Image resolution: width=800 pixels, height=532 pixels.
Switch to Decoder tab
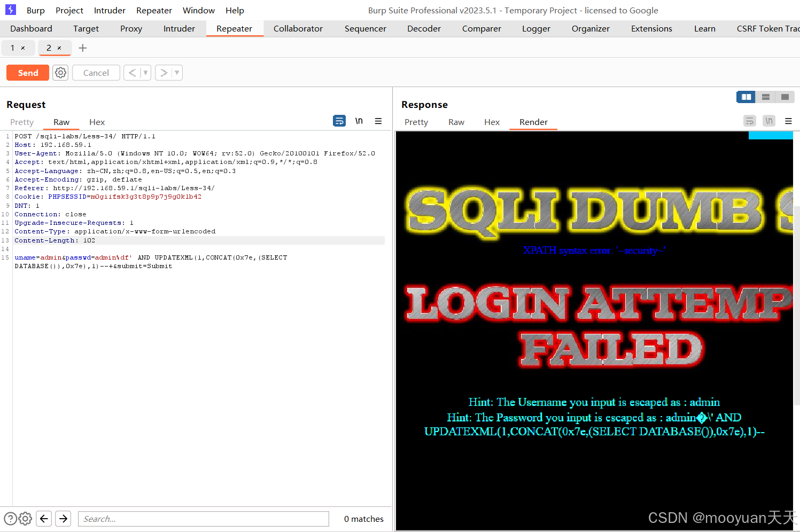tap(424, 29)
